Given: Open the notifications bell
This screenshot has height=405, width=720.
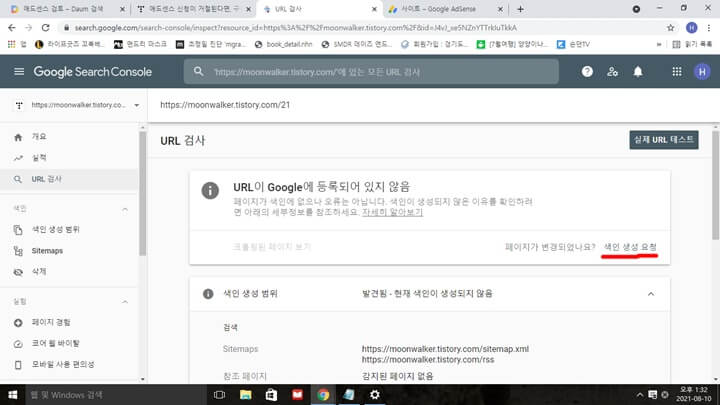Looking at the screenshot, I should [638, 72].
